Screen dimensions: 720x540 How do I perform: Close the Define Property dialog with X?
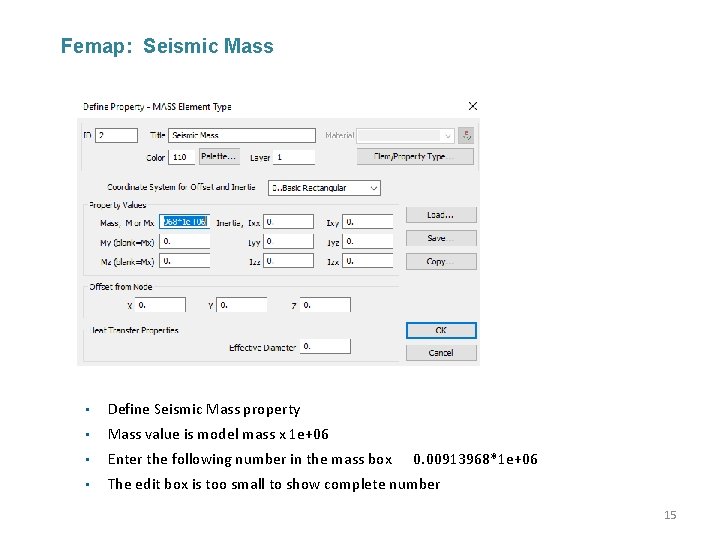(472, 106)
